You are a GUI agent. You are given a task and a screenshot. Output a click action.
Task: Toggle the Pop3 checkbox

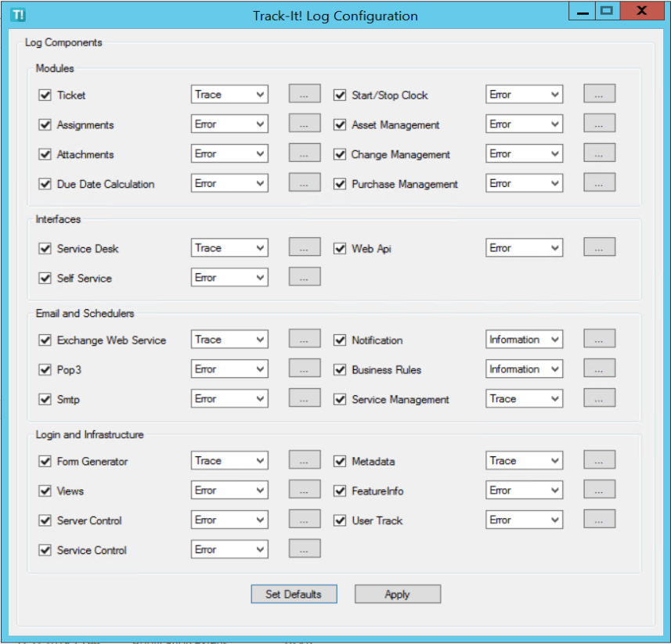pos(45,369)
